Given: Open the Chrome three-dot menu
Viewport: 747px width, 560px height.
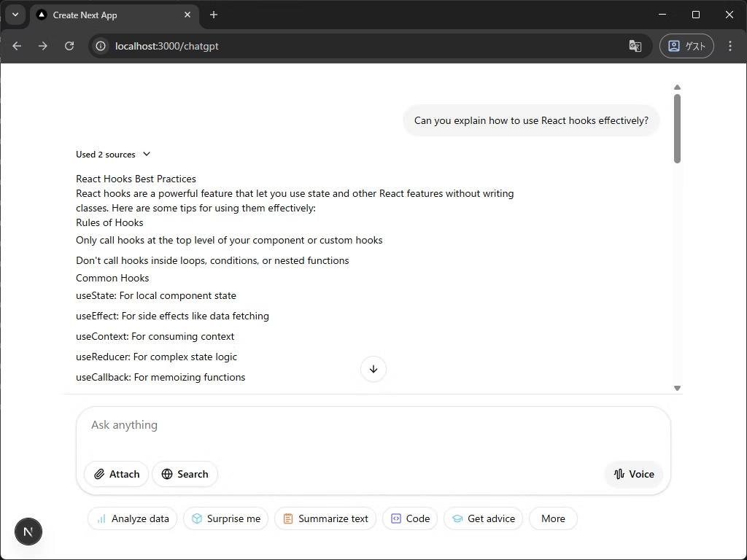Looking at the screenshot, I should click(730, 46).
